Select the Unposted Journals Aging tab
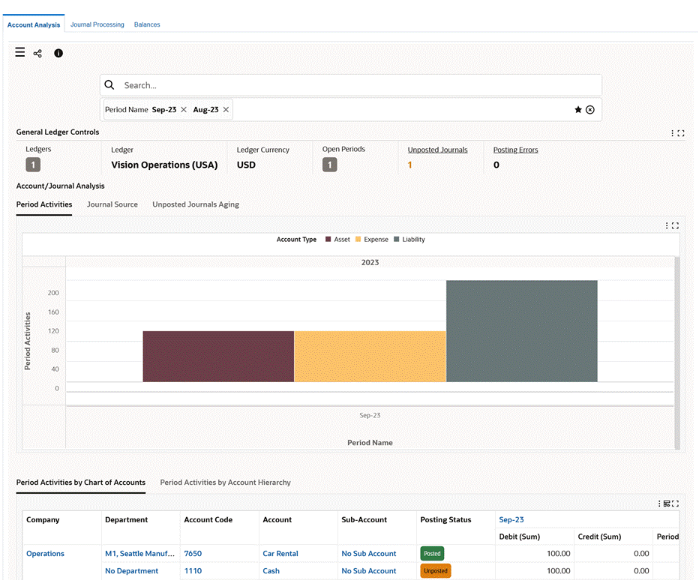Image resolution: width=698 pixels, height=580 pixels. pos(195,204)
